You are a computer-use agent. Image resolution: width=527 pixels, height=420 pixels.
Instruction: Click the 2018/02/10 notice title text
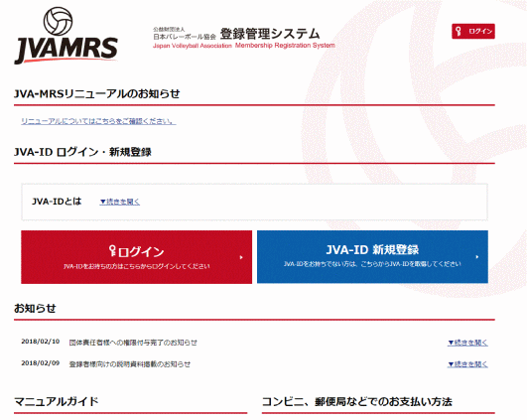[133, 343]
